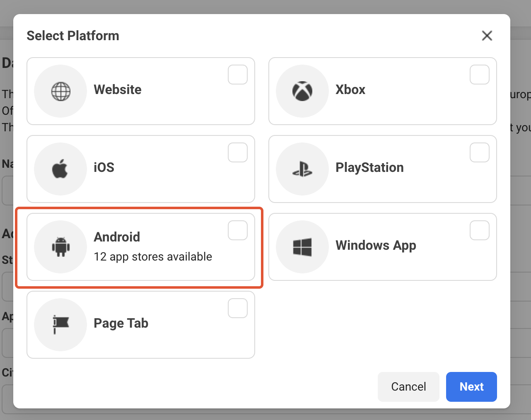Click the PlayStation logo icon
The height and width of the screenshot is (420, 531).
(x=302, y=169)
